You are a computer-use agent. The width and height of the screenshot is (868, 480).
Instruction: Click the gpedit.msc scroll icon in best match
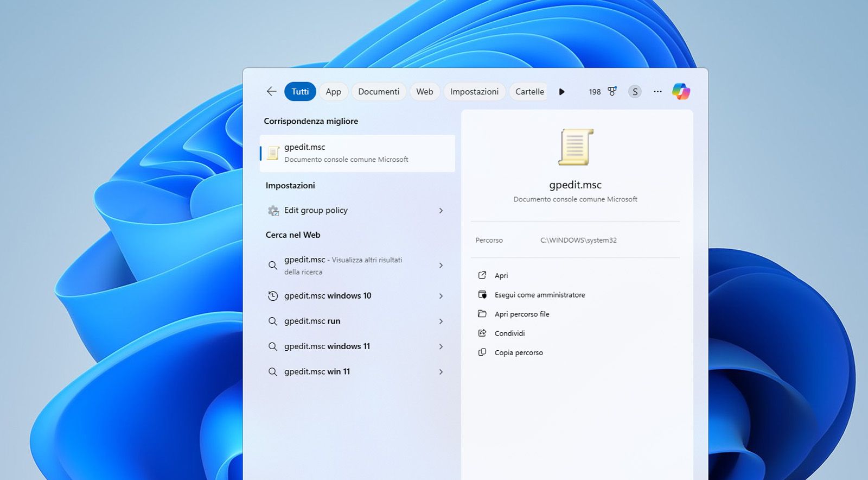(x=273, y=153)
